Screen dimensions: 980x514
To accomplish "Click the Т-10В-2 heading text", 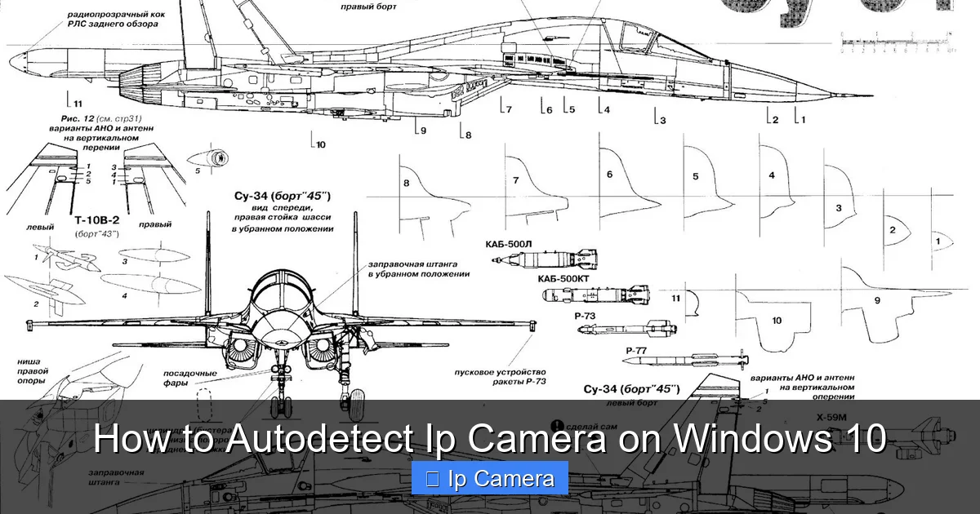I will [x=96, y=220].
